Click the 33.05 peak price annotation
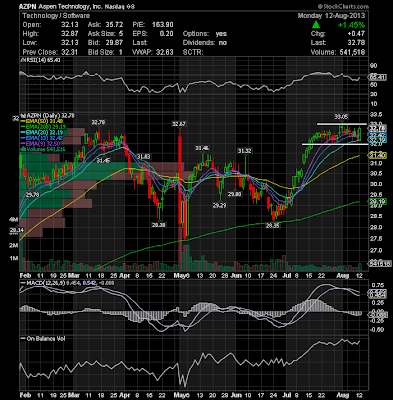 click(341, 117)
